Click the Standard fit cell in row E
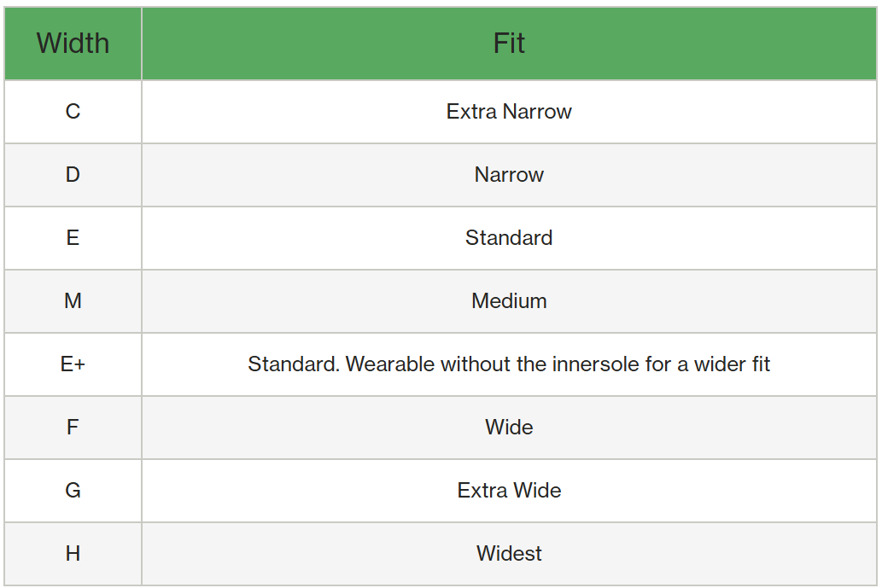This screenshot has width=882, height=588. click(x=509, y=238)
